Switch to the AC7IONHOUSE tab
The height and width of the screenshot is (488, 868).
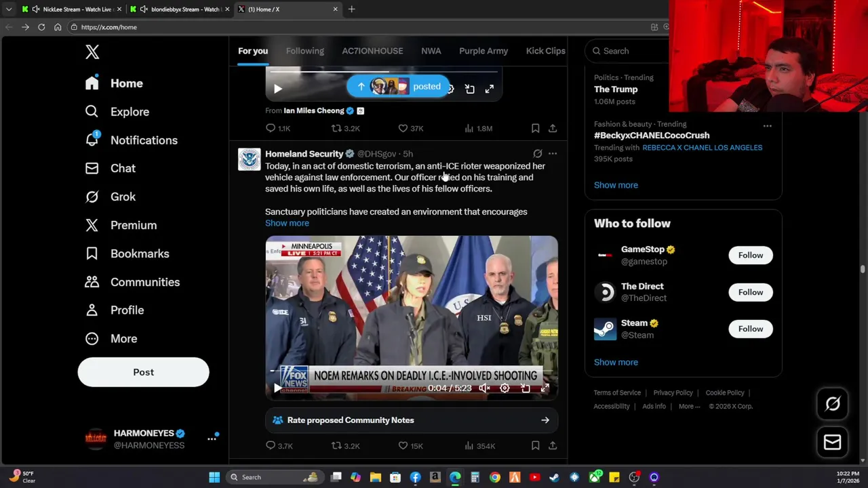pos(372,51)
